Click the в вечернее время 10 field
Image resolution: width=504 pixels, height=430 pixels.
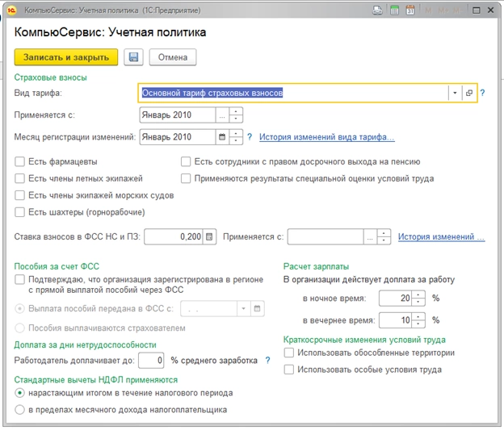(395, 320)
